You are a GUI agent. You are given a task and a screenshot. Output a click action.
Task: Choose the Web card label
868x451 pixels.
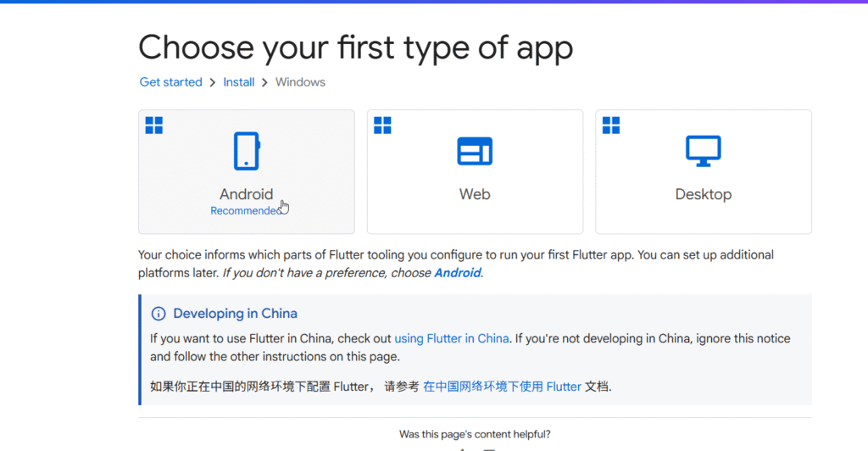(475, 194)
